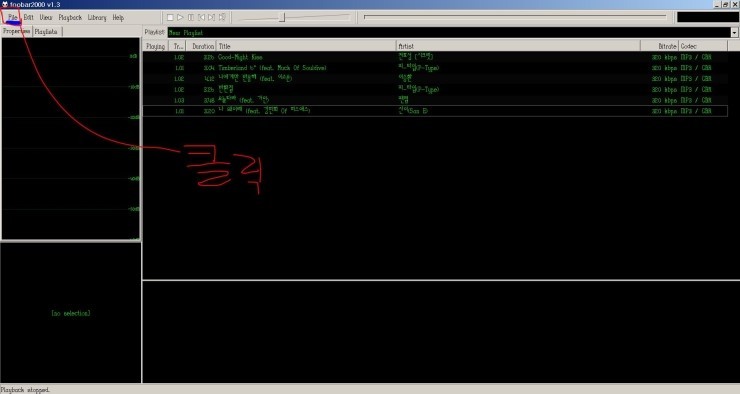This screenshot has height=394, width=740.
Task: Click the [no selection] info panel text
Action: [71, 313]
